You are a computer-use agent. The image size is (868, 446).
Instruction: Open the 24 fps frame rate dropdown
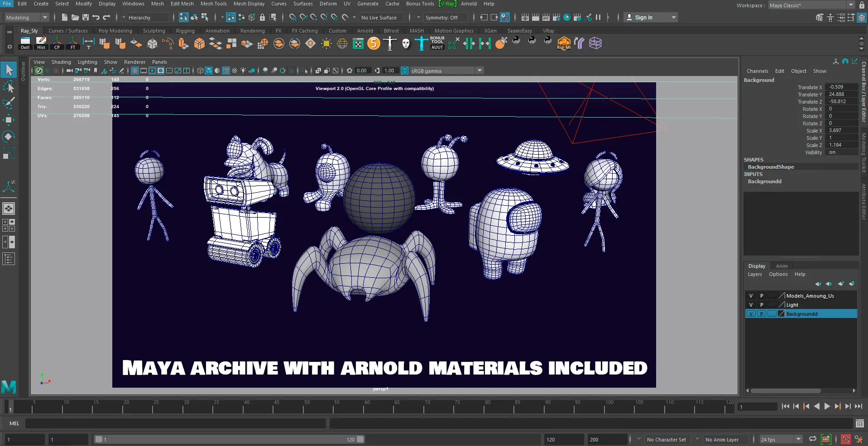click(781, 439)
